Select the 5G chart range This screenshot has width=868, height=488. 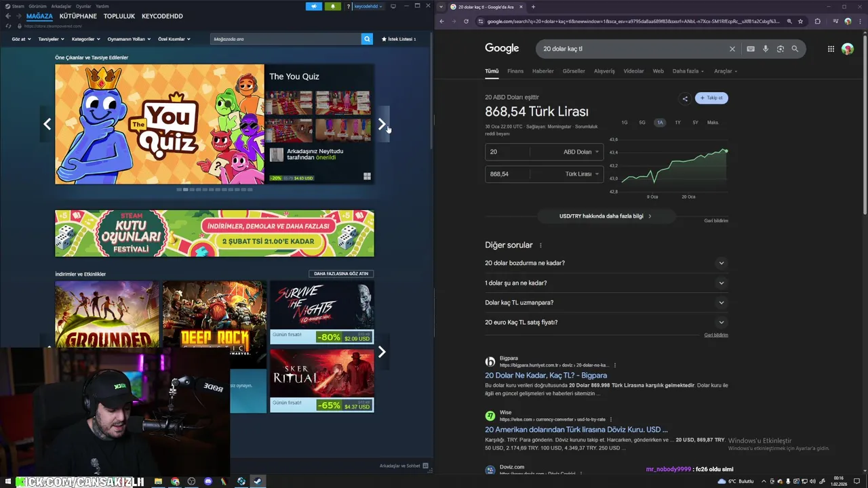click(x=642, y=123)
